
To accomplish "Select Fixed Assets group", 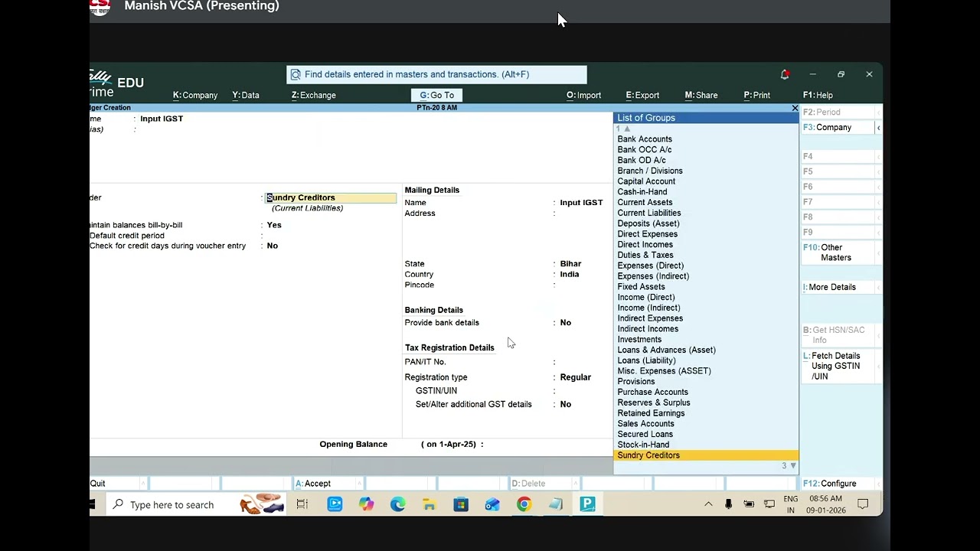I will pyautogui.click(x=642, y=287).
